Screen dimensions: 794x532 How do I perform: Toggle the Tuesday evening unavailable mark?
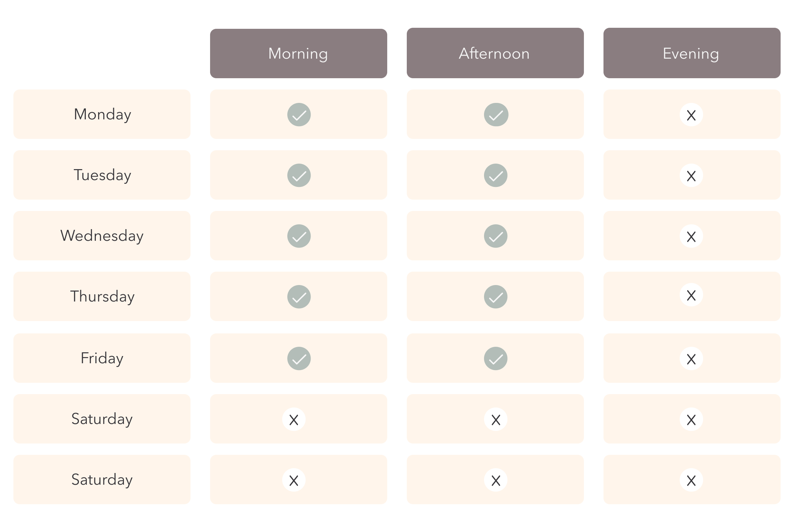coord(691,175)
